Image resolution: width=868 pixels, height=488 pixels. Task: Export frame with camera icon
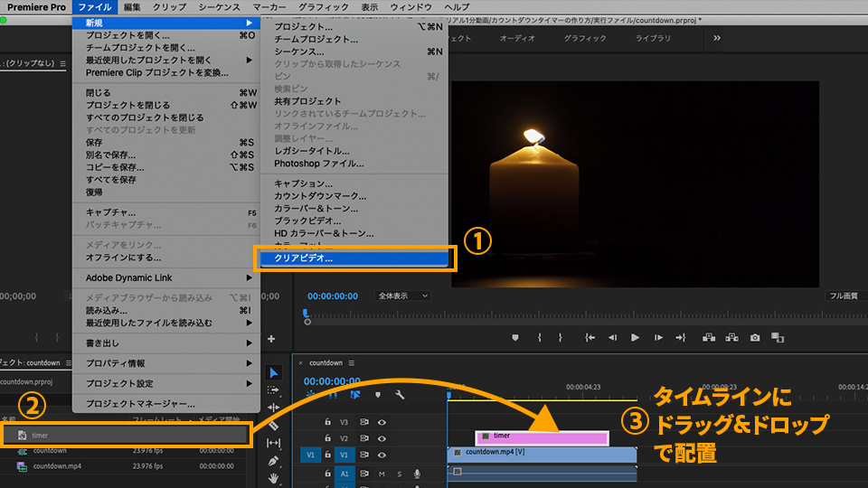point(755,337)
